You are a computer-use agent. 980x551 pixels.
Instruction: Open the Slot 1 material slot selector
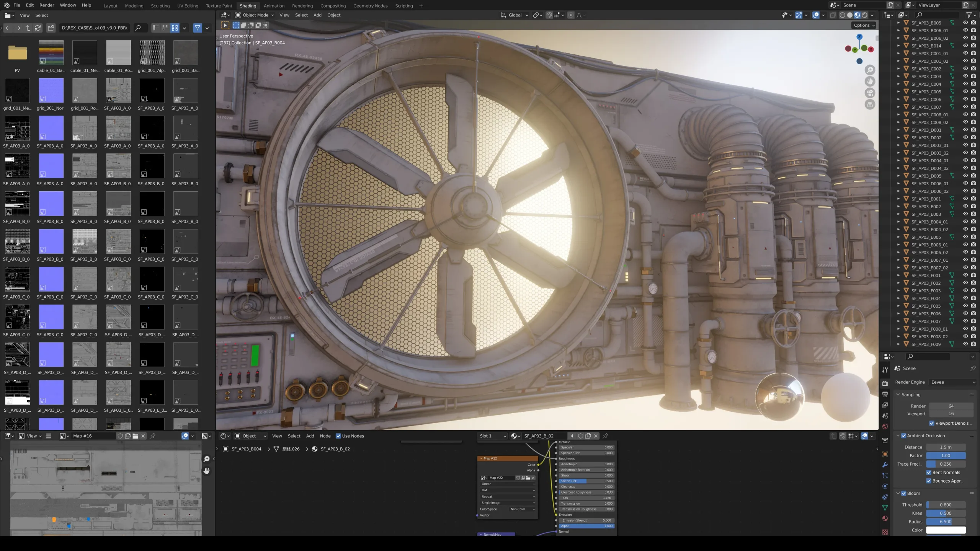pyautogui.click(x=493, y=436)
